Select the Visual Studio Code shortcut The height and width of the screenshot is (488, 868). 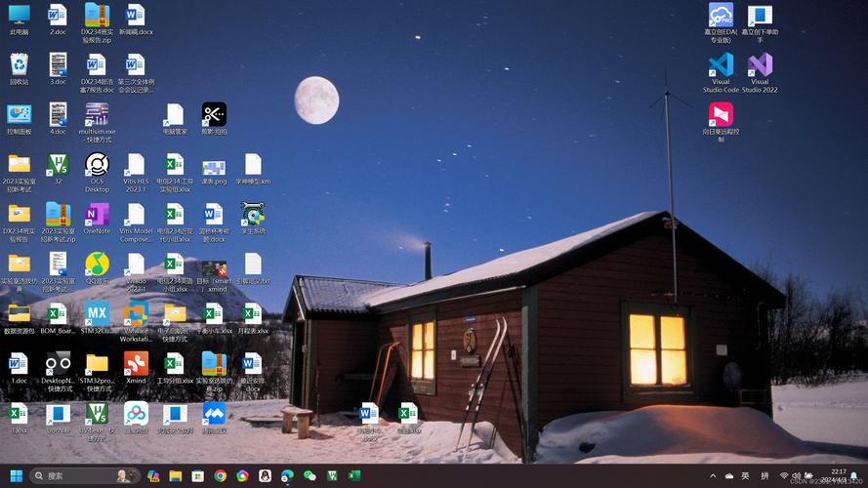(x=721, y=73)
